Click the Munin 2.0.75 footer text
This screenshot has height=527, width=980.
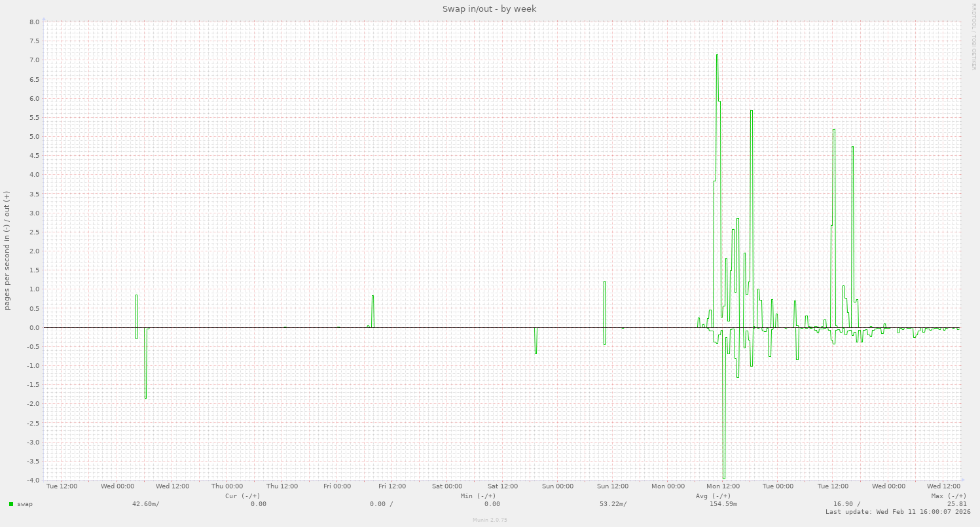[490, 520]
